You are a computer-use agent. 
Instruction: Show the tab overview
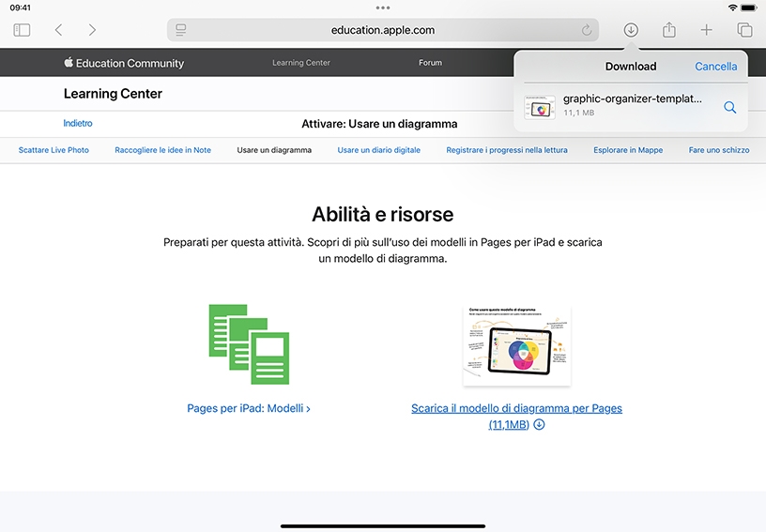(x=744, y=30)
